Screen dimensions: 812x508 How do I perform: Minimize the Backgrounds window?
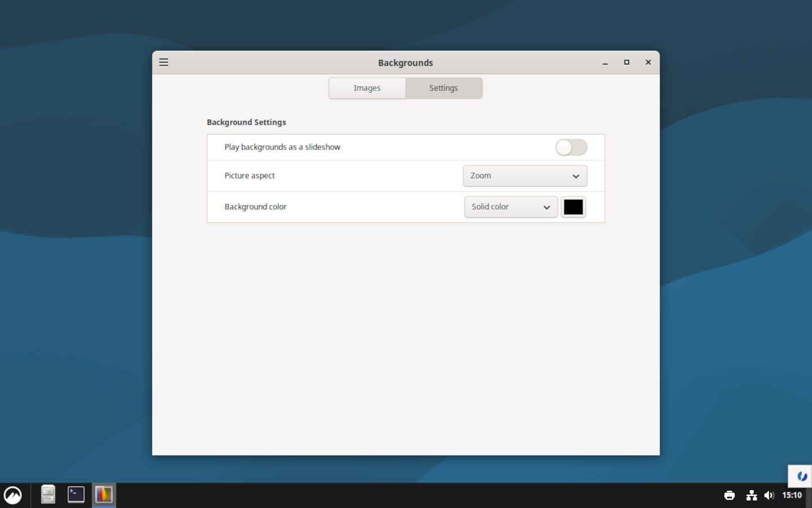605,63
